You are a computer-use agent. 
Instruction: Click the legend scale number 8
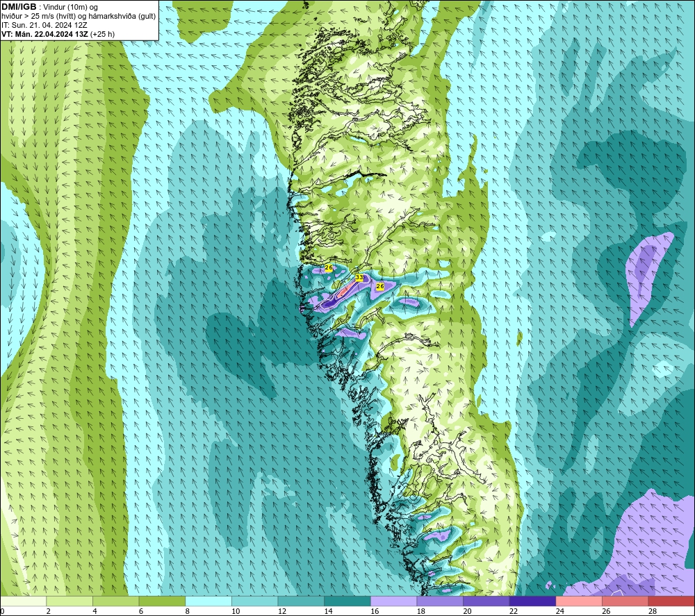click(186, 612)
